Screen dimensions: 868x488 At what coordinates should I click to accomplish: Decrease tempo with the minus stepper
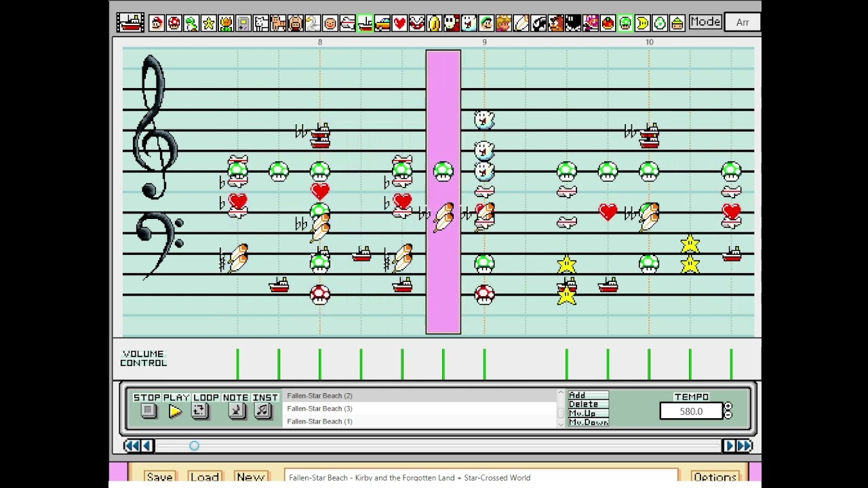tap(728, 415)
